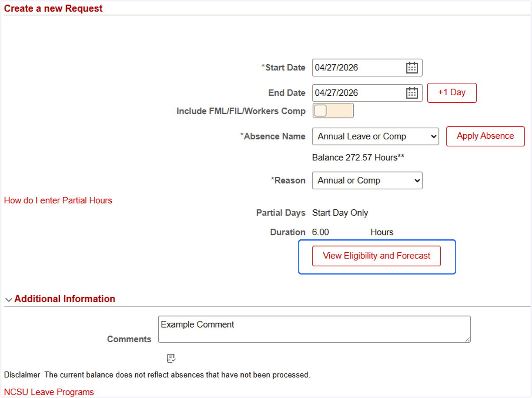
Task: Open the Absence Name dropdown
Action: tap(376, 137)
